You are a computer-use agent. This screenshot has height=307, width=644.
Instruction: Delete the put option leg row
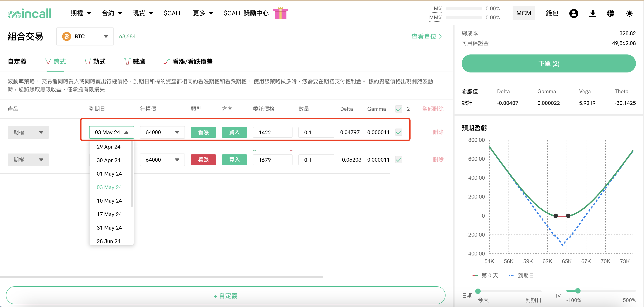(x=438, y=160)
